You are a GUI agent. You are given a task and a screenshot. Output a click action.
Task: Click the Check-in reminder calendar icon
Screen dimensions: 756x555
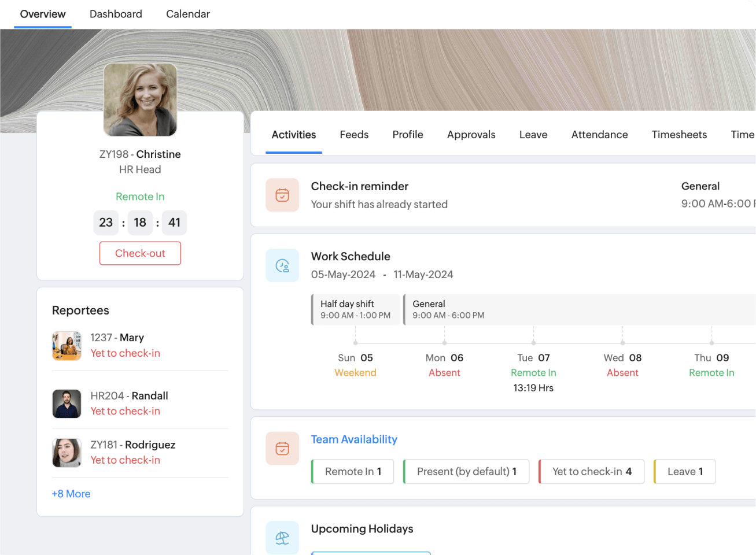[282, 195]
